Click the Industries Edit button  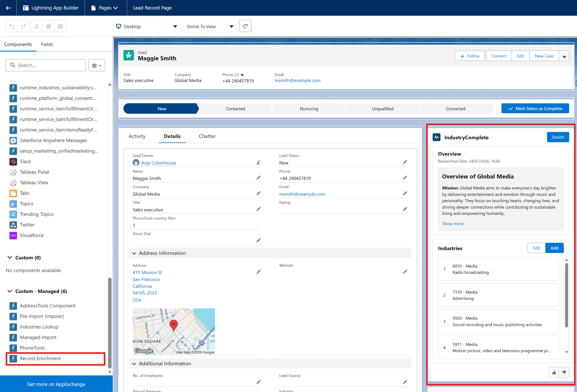pos(536,248)
